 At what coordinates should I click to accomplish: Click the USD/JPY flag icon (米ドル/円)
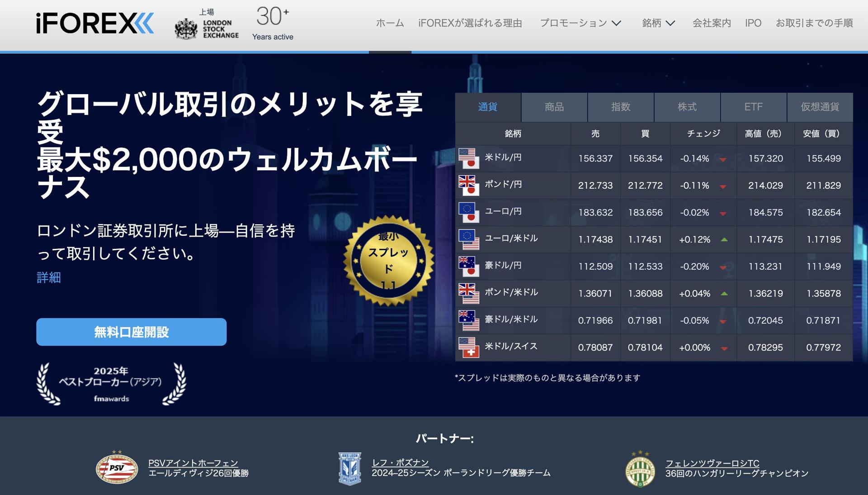[x=469, y=158]
